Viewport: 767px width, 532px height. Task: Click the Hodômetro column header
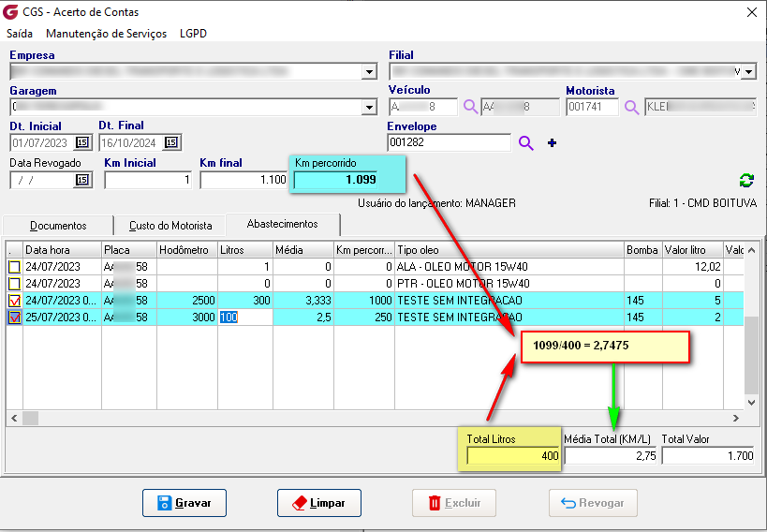pos(187,250)
